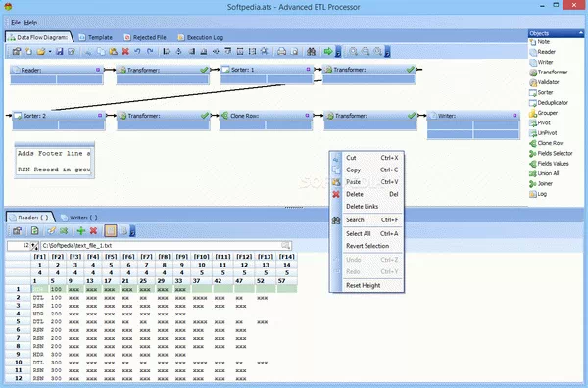Viewport: 588px width, 388px height.
Task: Click the [F10] column header
Action: point(202,257)
